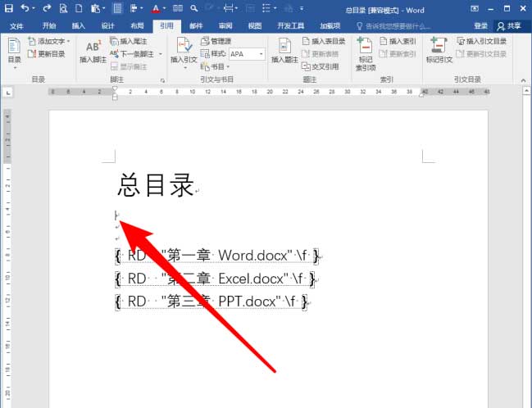Click the 共享 share button
This screenshot has height=408, width=532.
point(509,25)
